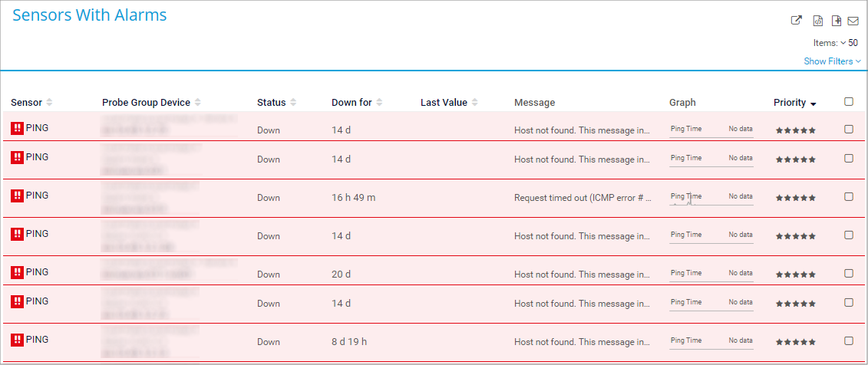Viewport: 868px width, 365px height.
Task: Click the email envelope icon
Action: (x=853, y=21)
